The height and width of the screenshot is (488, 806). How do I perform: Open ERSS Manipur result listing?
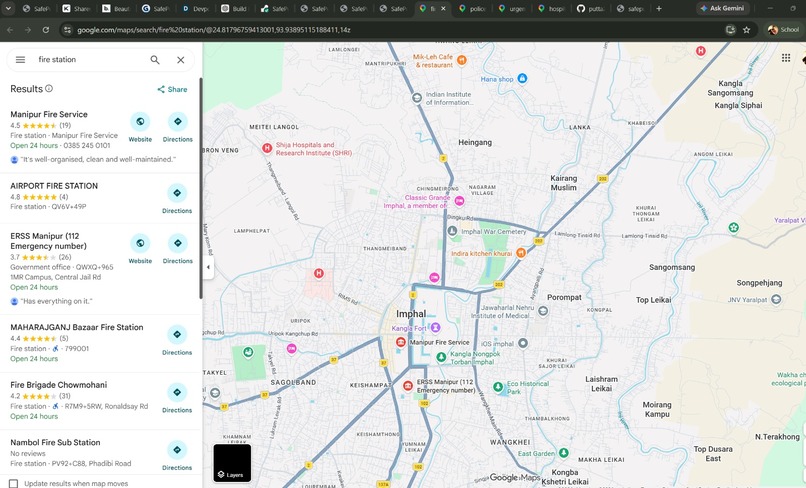click(48, 241)
